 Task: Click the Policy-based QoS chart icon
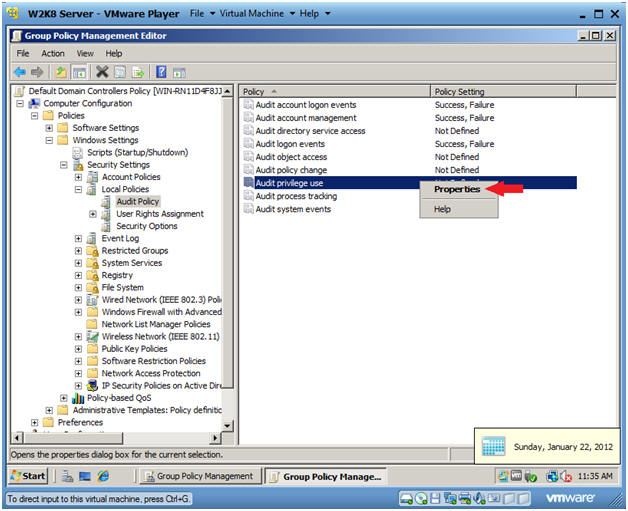tap(78, 398)
